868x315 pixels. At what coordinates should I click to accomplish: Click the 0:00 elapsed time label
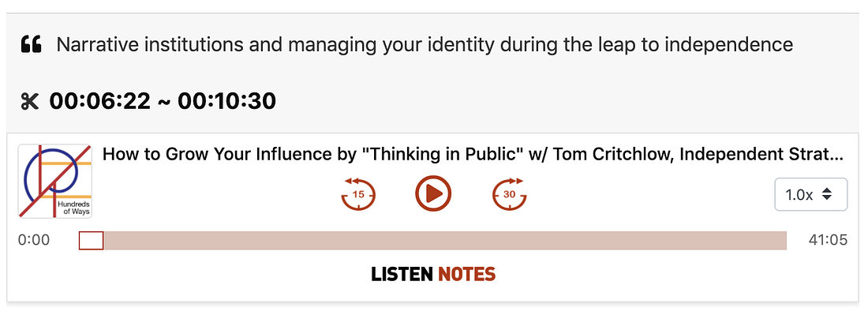pos(34,240)
